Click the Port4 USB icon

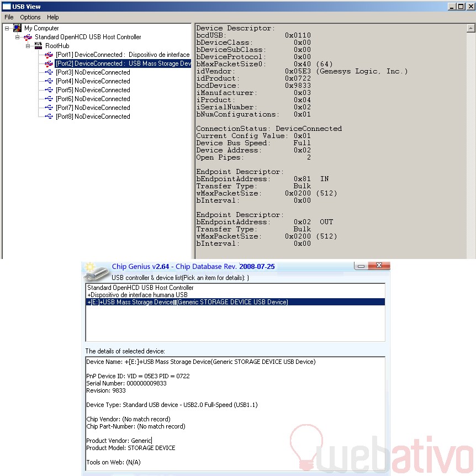tap(49, 81)
